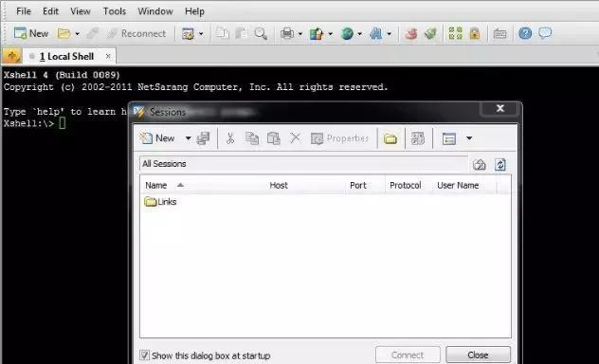This screenshot has height=364, width=599.
Task: Open the find magnifier icon
Action: [x=261, y=33]
